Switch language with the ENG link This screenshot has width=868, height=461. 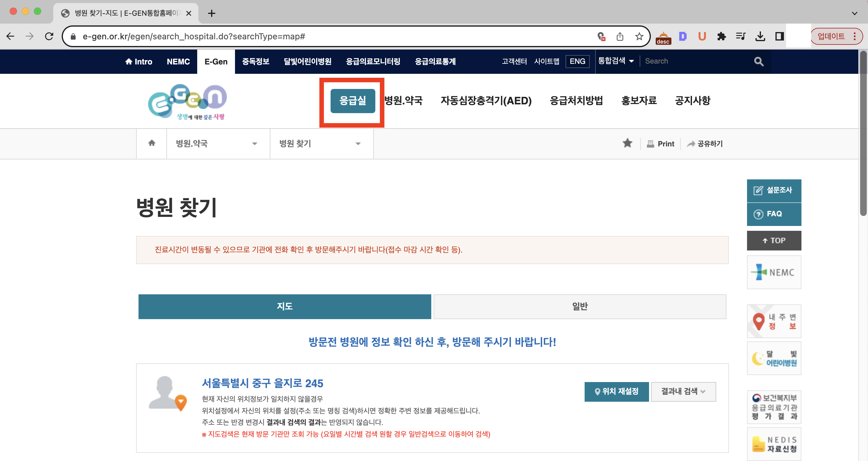pos(577,61)
